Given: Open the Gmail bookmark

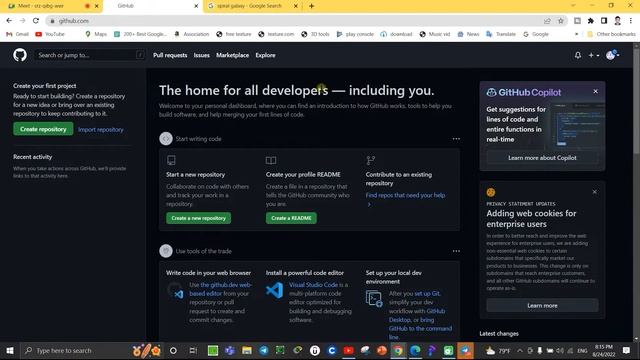Looking at the screenshot, I should click(x=17, y=34).
